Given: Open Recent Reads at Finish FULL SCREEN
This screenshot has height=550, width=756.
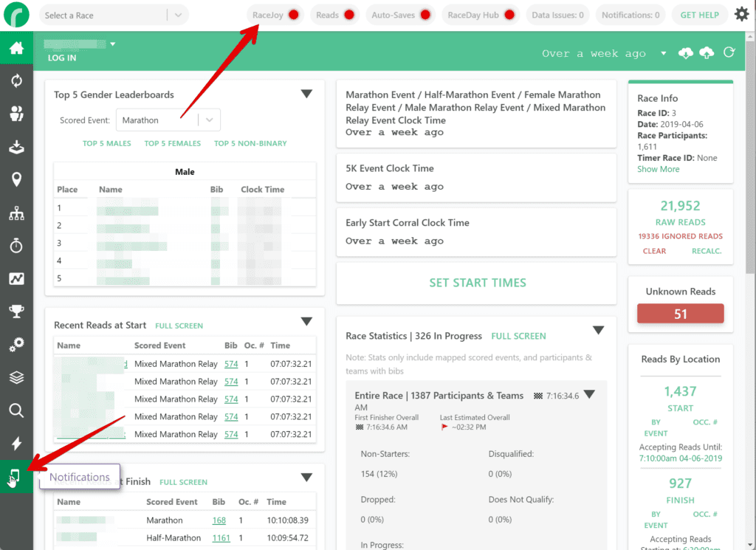Looking at the screenshot, I should coord(183,482).
